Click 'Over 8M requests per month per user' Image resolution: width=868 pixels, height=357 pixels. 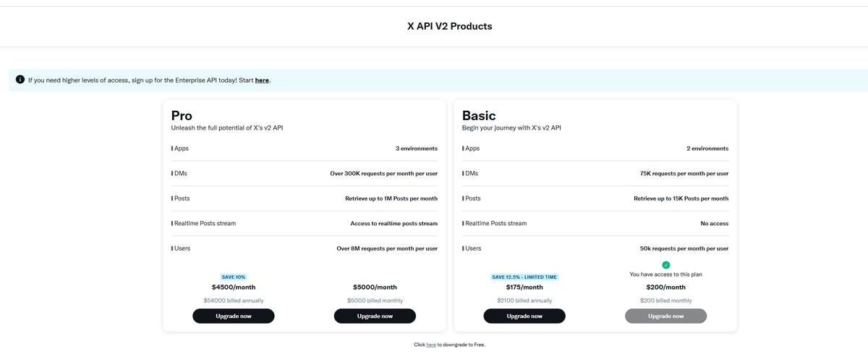point(387,248)
